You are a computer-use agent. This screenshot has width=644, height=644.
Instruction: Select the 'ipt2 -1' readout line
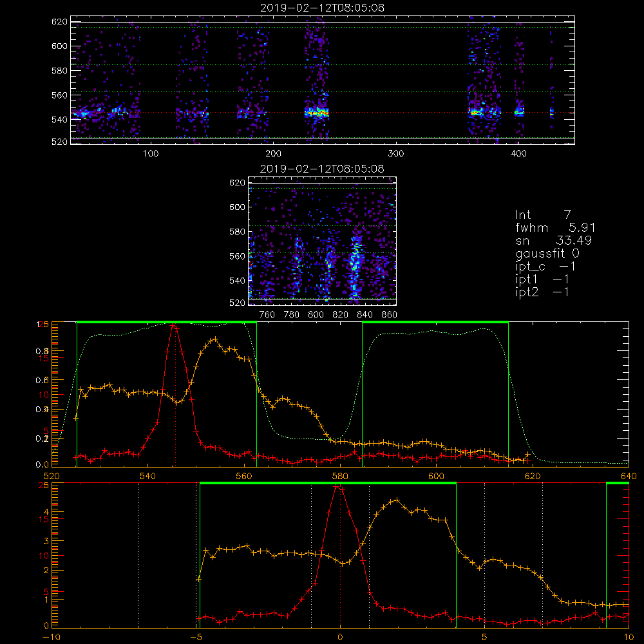click(x=542, y=292)
